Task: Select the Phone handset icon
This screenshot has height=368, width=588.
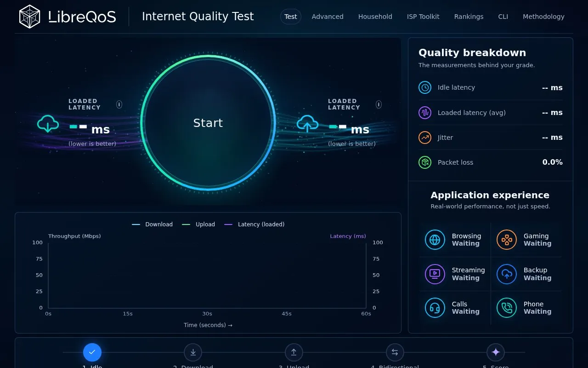Action: pyautogui.click(x=507, y=308)
